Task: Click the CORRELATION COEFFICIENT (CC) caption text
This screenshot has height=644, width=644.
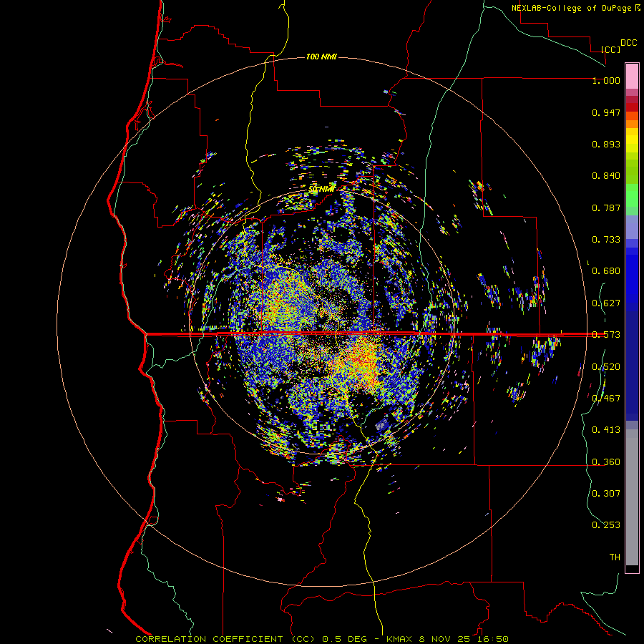Action: point(225,639)
